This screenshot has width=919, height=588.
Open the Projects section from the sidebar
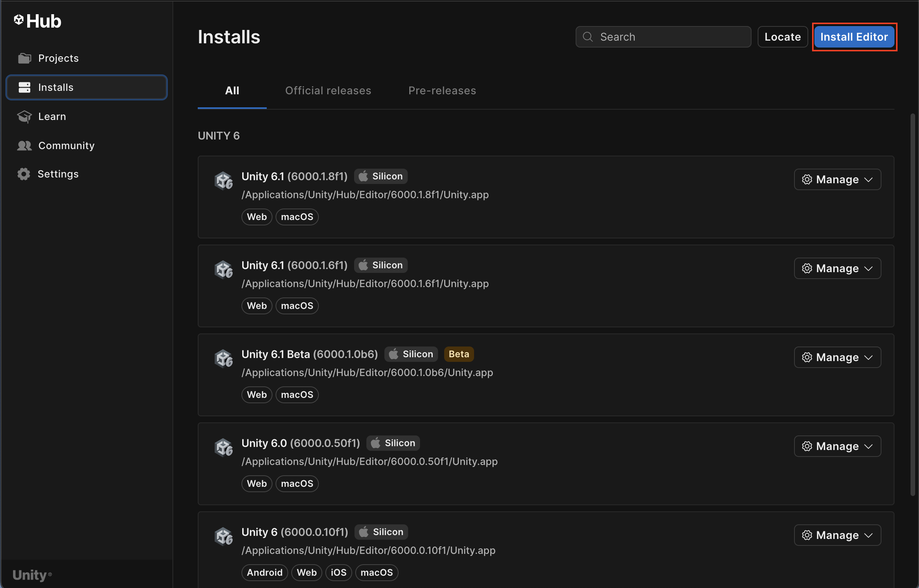[x=58, y=58]
